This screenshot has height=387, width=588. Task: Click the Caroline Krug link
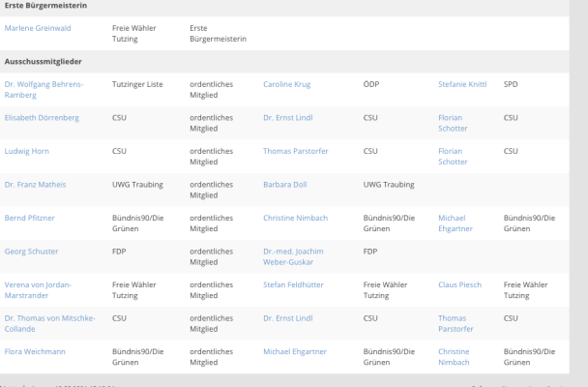click(287, 84)
